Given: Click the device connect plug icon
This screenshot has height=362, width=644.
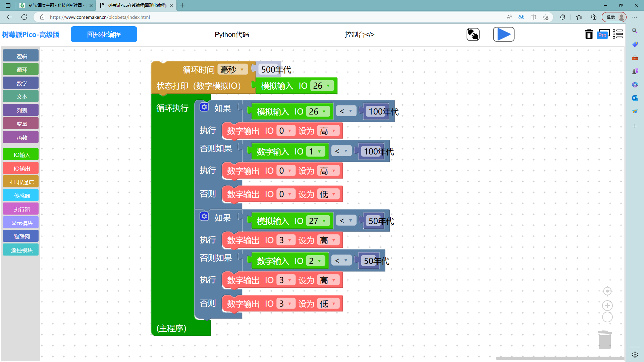Looking at the screenshot, I should coord(473,34).
